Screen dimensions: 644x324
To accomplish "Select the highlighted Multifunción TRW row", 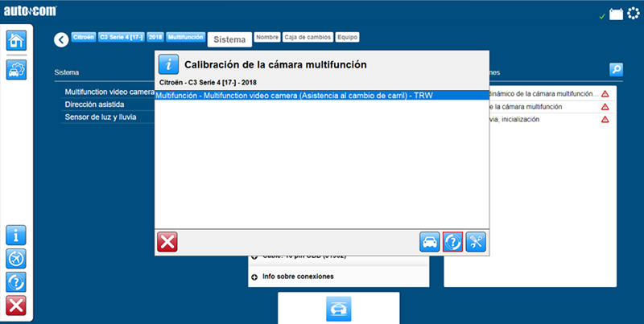I will tap(322, 95).
